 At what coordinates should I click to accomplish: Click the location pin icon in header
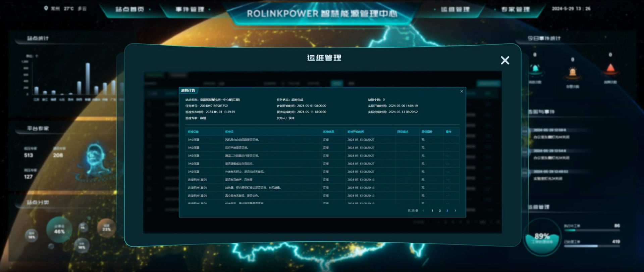(46, 8)
